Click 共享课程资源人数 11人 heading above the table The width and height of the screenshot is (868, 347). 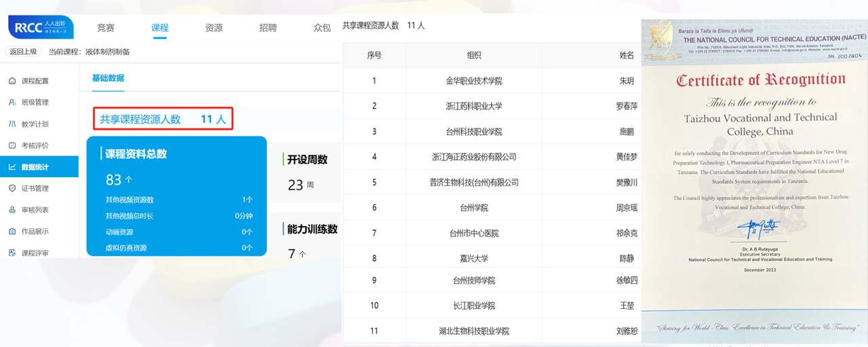click(384, 26)
